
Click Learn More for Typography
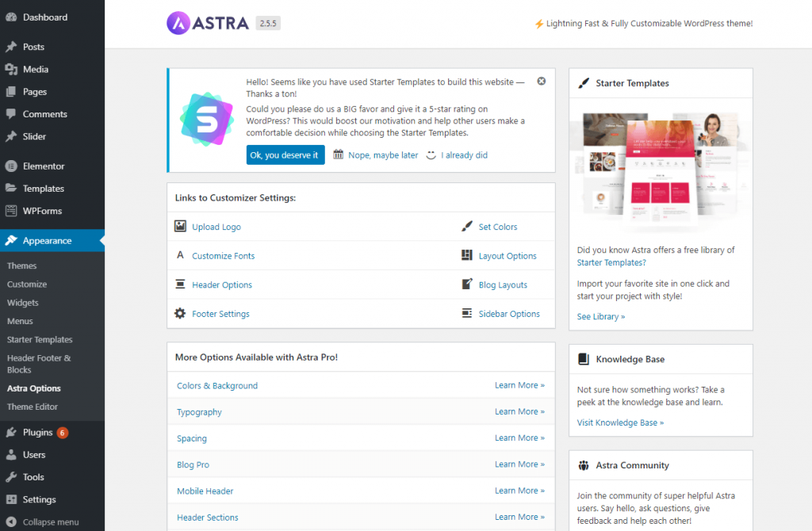point(519,411)
